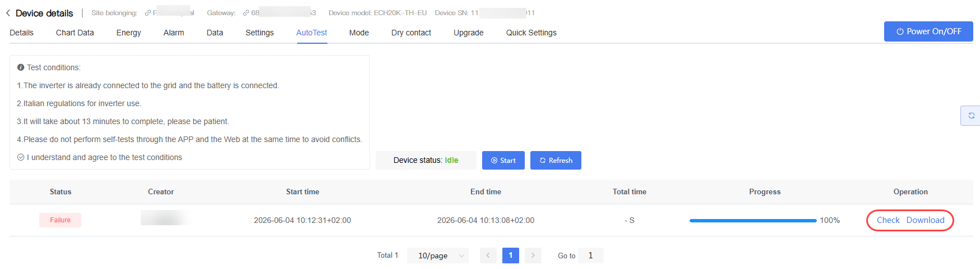This screenshot has width=980, height=269.
Task: Open the Quick Settings tab
Action: pos(531,33)
